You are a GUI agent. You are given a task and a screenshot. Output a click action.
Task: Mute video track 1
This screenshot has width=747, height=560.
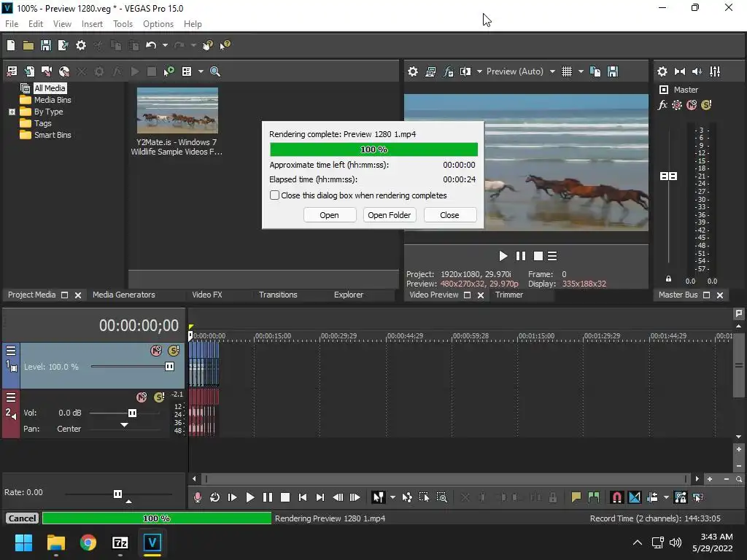point(156,351)
